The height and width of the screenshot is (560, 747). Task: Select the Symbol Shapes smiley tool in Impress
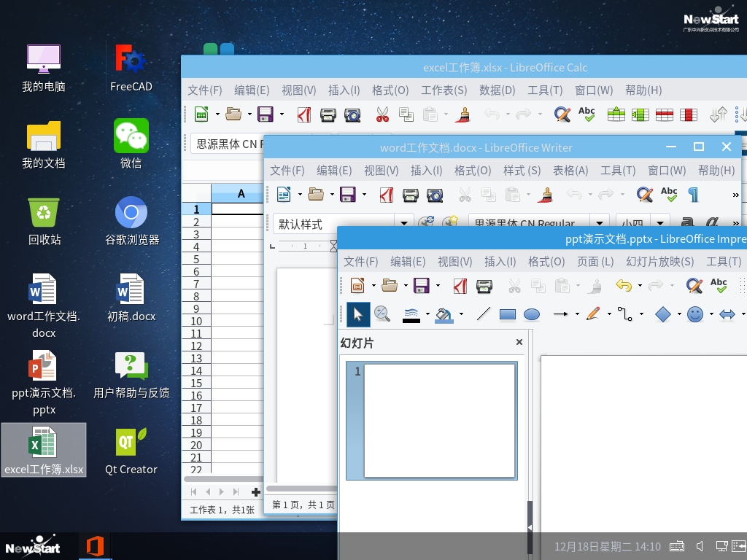coord(695,314)
